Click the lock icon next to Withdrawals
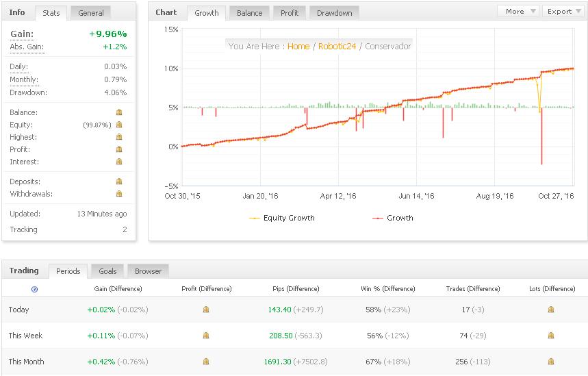This screenshot has width=588, height=376. pyautogui.click(x=119, y=194)
